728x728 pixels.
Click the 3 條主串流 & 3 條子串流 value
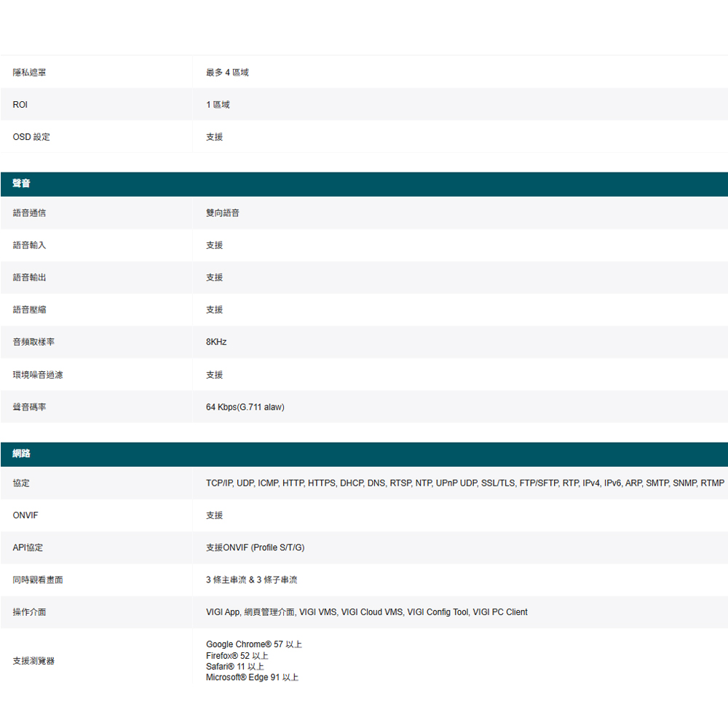(x=251, y=580)
